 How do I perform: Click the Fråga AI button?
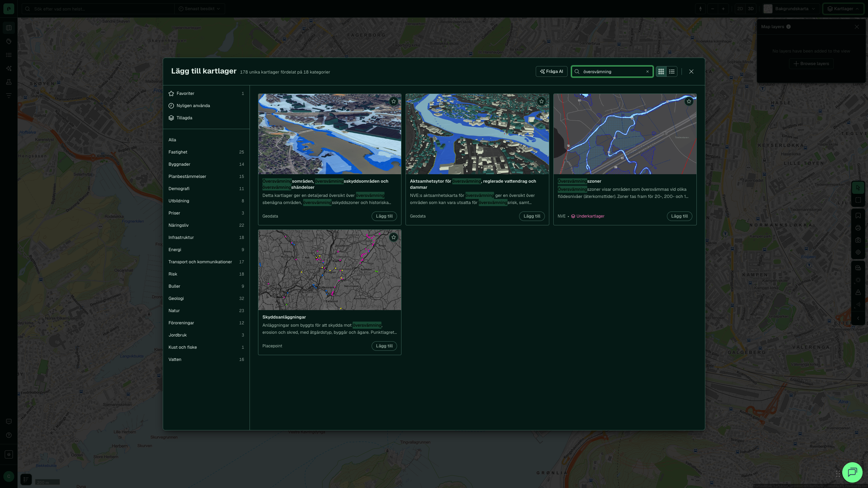pos(551,72)
